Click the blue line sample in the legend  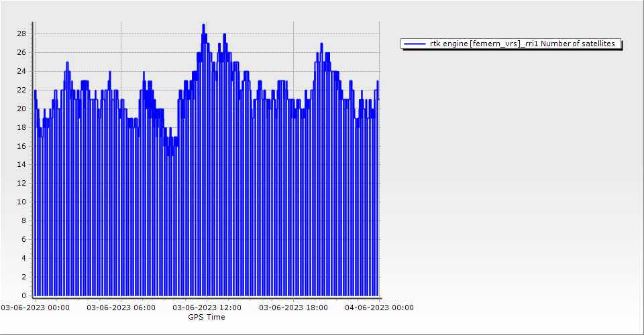point(415,44)
